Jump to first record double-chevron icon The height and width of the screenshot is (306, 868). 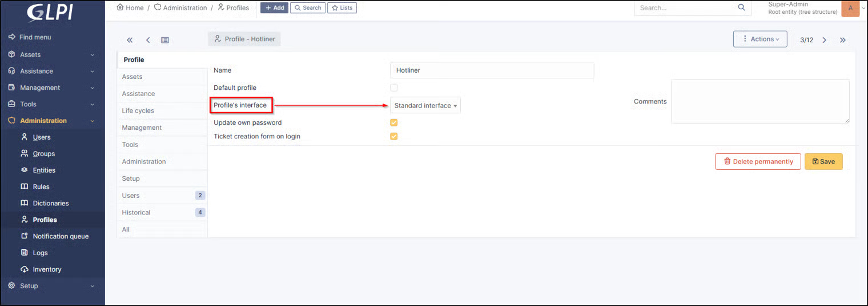click(130, 40)
